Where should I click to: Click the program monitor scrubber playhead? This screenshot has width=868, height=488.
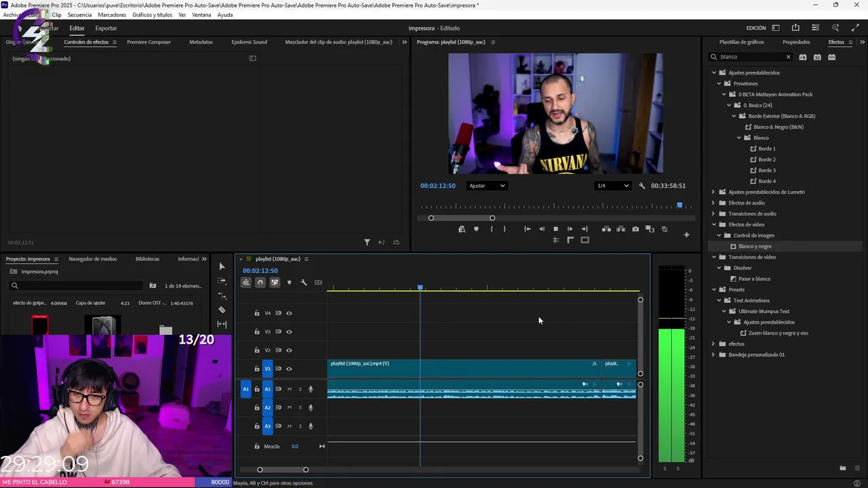point(679,205)
